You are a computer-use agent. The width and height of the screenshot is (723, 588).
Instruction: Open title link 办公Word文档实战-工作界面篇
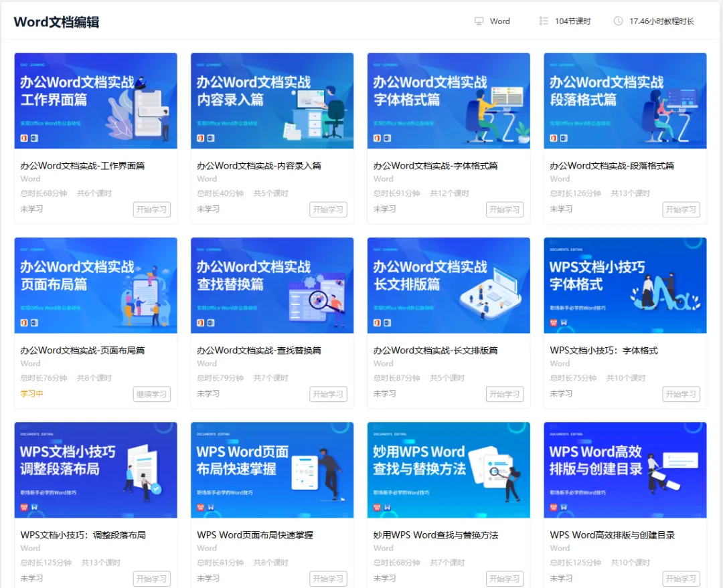(82, 165)
